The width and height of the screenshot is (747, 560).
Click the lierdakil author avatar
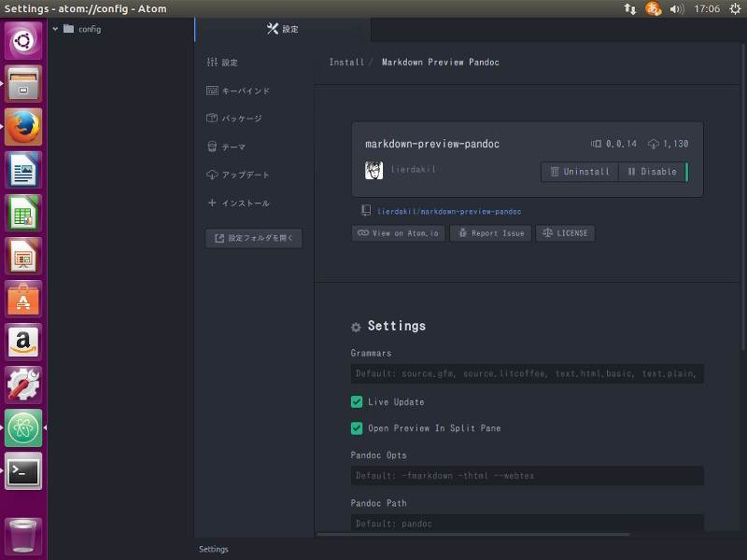tap(374, 170)
